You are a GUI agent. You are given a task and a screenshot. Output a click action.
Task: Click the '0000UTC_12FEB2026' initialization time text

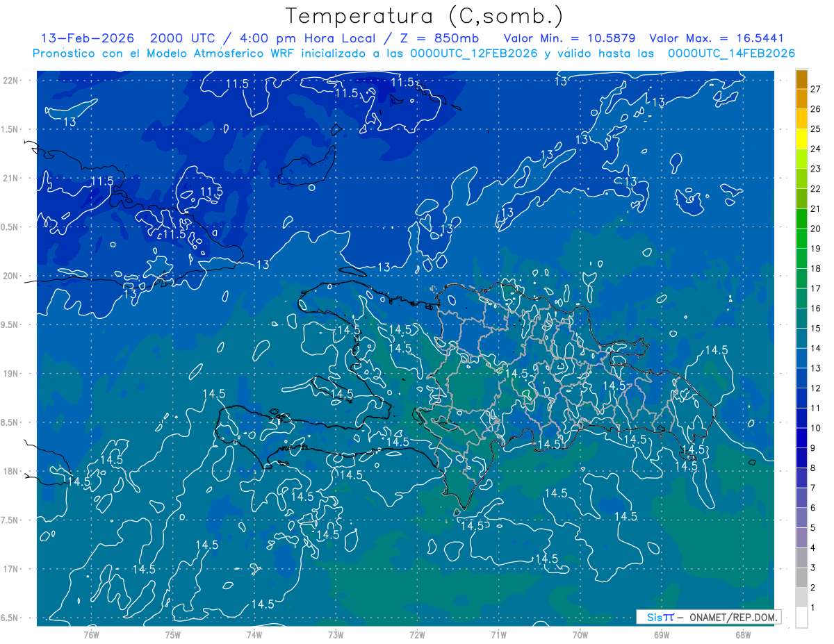pyautogui.click(x=473, y=53)
